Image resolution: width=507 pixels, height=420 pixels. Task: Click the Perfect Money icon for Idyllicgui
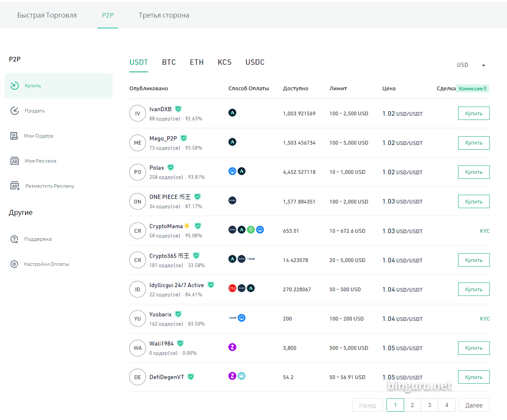click(x=232, y=288)
